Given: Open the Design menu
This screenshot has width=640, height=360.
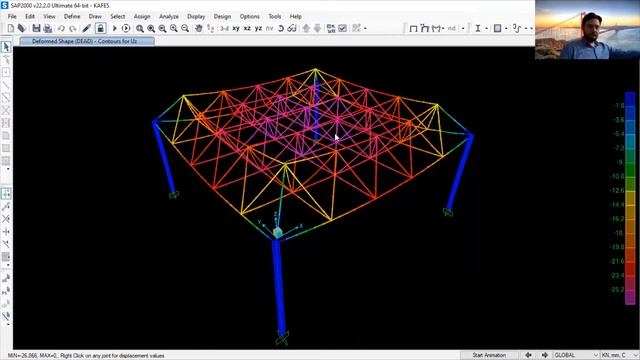Looking at the screenshot, I should click(x=222, y=16).
